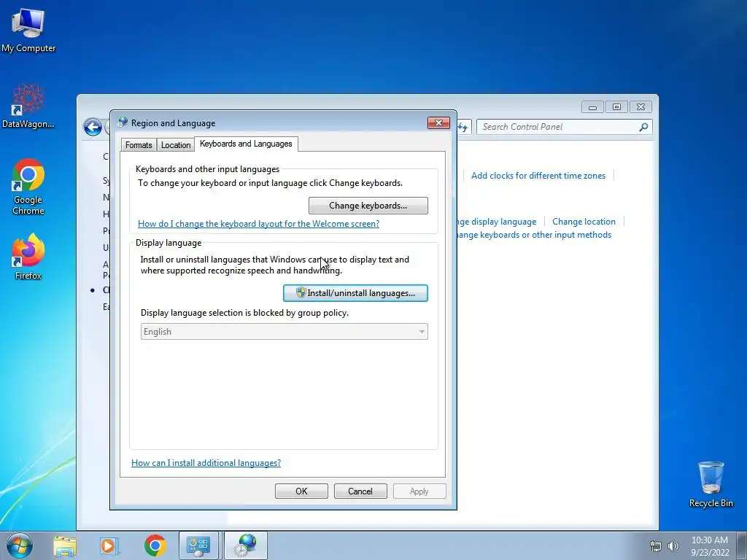The height and width of the screenshot is (560, 747).
Task: Select the Keyboards and Languages tab
Action: coord(246,144)
